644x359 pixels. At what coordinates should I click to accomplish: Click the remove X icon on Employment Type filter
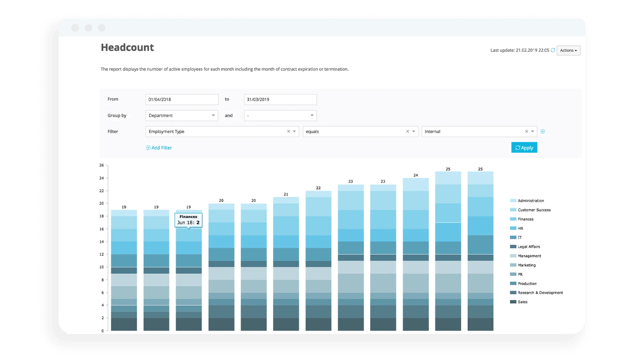(x=288, y=132)
